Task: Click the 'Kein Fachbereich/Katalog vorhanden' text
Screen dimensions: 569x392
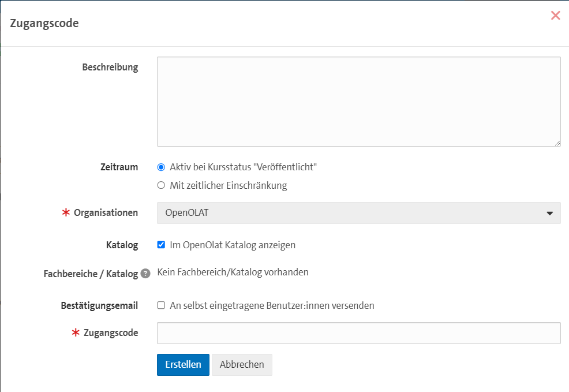Action: pyautogui.click(x=233, y=272)
